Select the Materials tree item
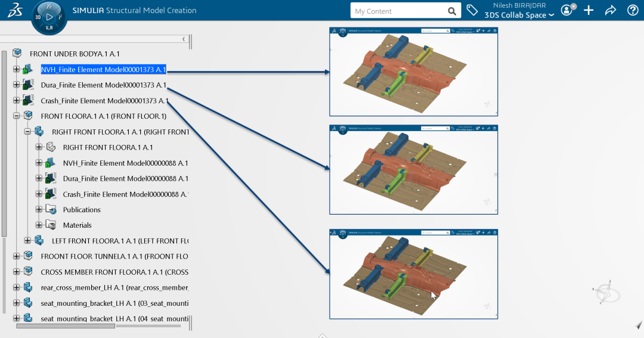The height and width of the screenshot is (338, 644). pos(77,225)
